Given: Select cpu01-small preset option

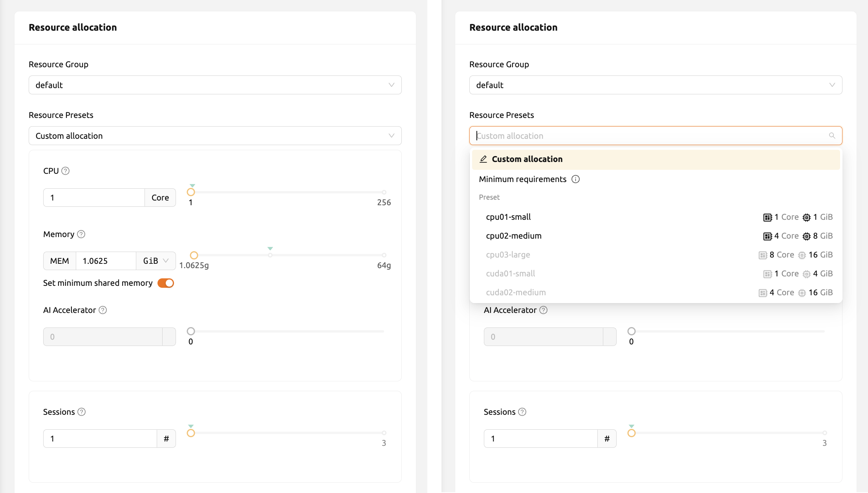Looking at the screenshot, I should click(656, 217).
